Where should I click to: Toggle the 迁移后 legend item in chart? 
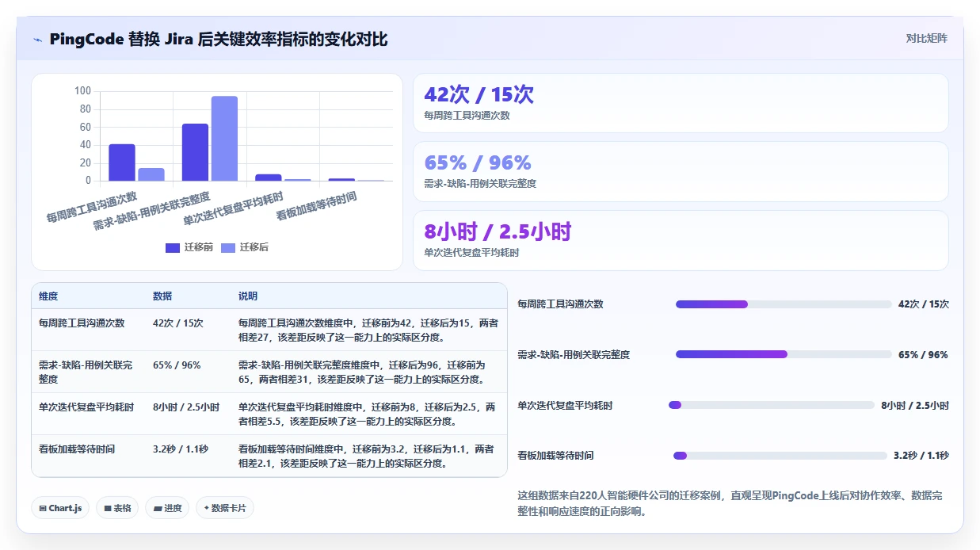(244, 247)
